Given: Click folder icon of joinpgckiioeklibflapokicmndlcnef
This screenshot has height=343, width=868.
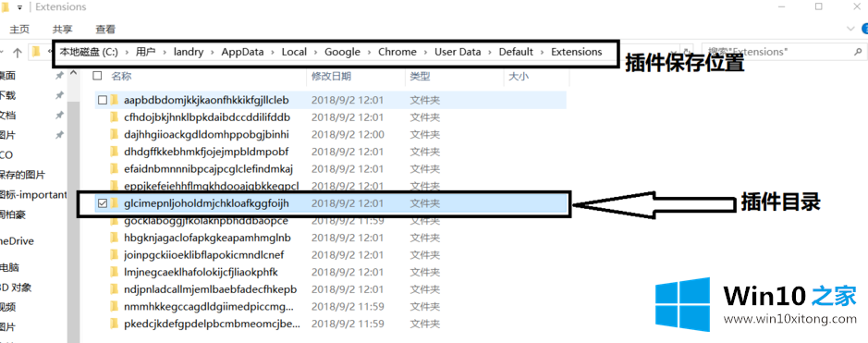Looking at the screenshot, I should (x=115, y=255).
